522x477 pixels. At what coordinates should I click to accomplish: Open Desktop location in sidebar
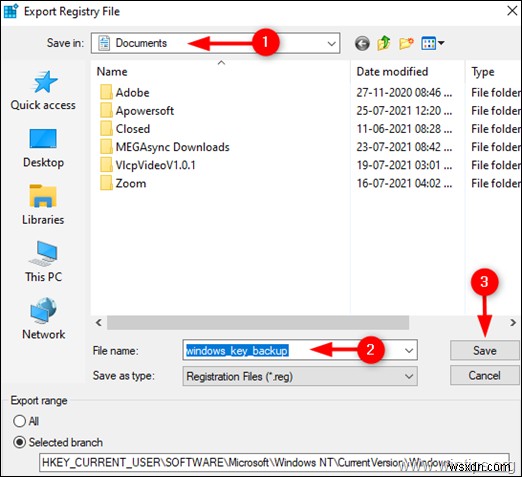pyautogui.click(x=43, y=148)
